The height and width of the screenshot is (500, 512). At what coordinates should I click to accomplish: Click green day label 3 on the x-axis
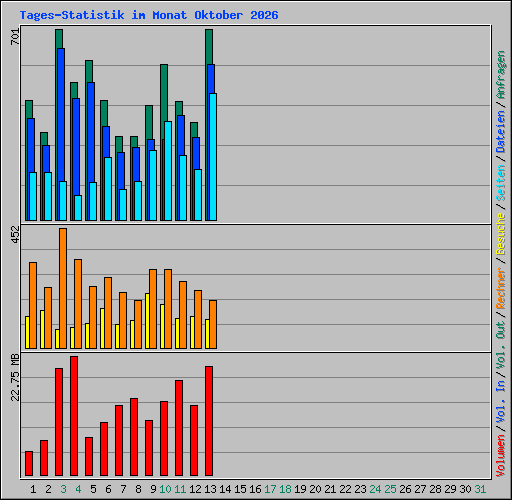(63, 489)
